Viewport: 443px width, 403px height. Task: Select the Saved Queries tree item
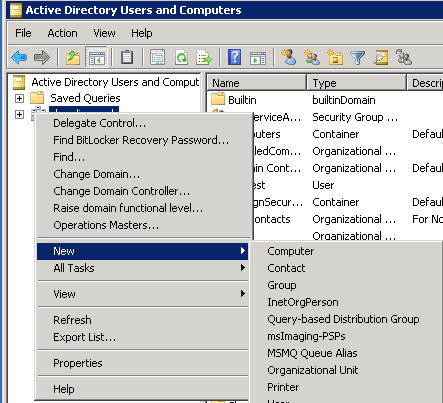pyautogui.click(x=85, y=98)
